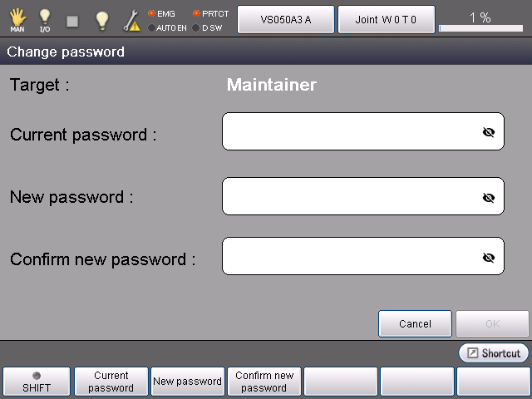Show the Current password characters
532x399 pixels.
click(x=489, y=132)
